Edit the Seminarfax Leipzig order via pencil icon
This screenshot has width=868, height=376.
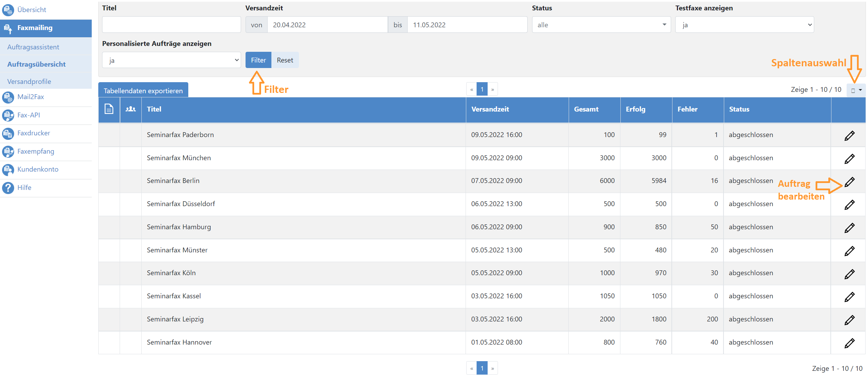tap(849, 320)
